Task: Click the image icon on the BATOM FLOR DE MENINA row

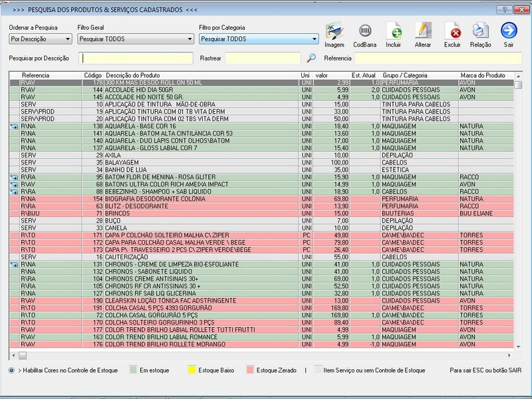Action: pos(14,177)
